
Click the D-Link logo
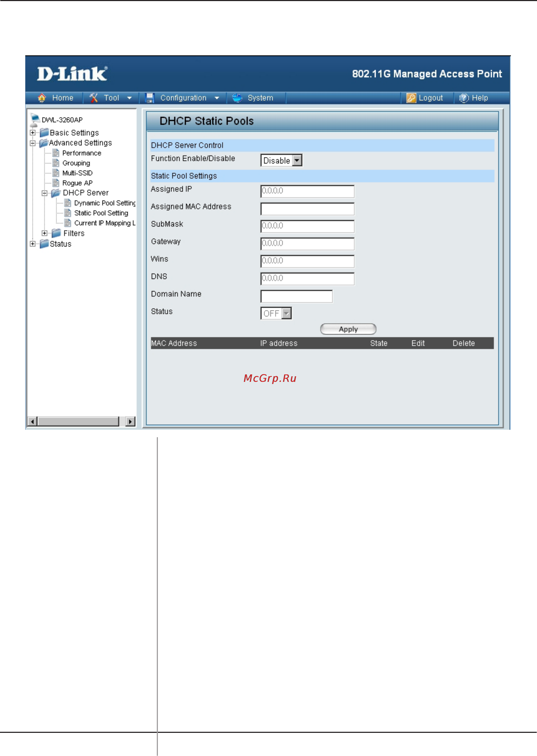pyautogui.click(x=72, y=74)
